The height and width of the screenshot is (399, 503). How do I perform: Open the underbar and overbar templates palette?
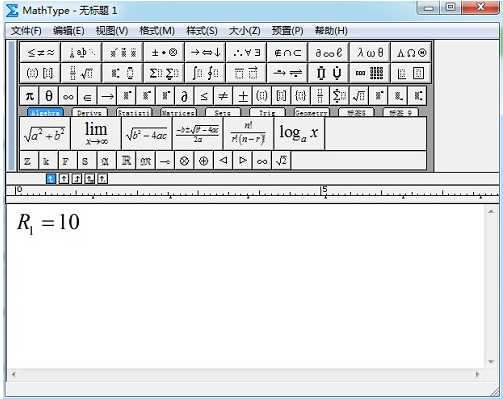pyautogui.click(x=246, y=73)
